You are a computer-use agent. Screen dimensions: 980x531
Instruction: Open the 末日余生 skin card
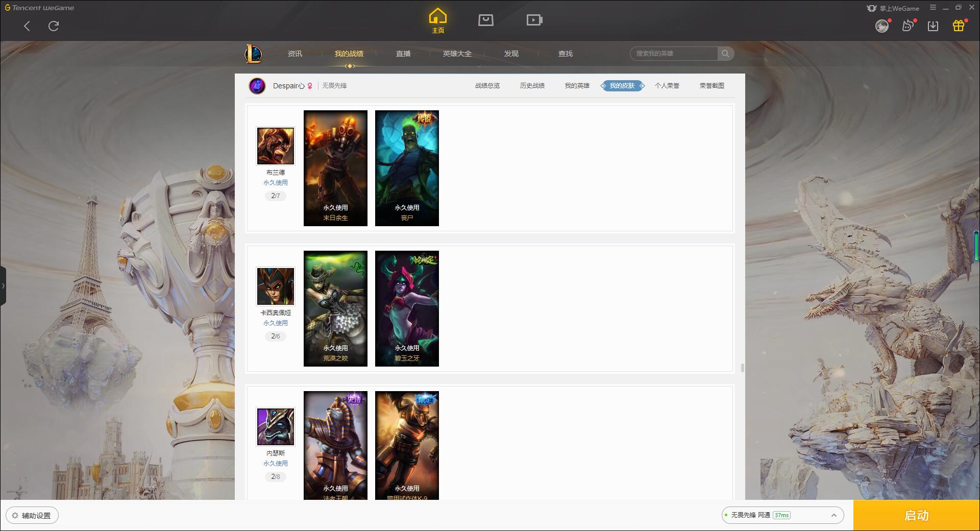coord(335,168)
